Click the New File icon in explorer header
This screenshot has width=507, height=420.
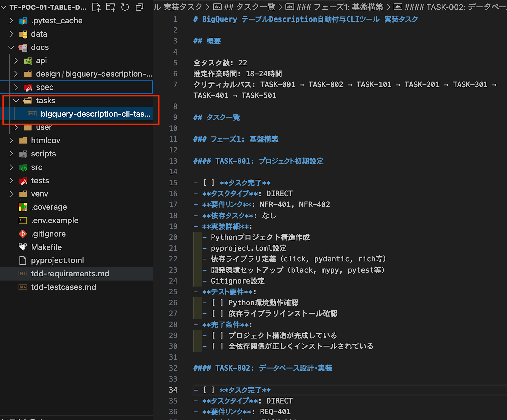coord(96,7)
